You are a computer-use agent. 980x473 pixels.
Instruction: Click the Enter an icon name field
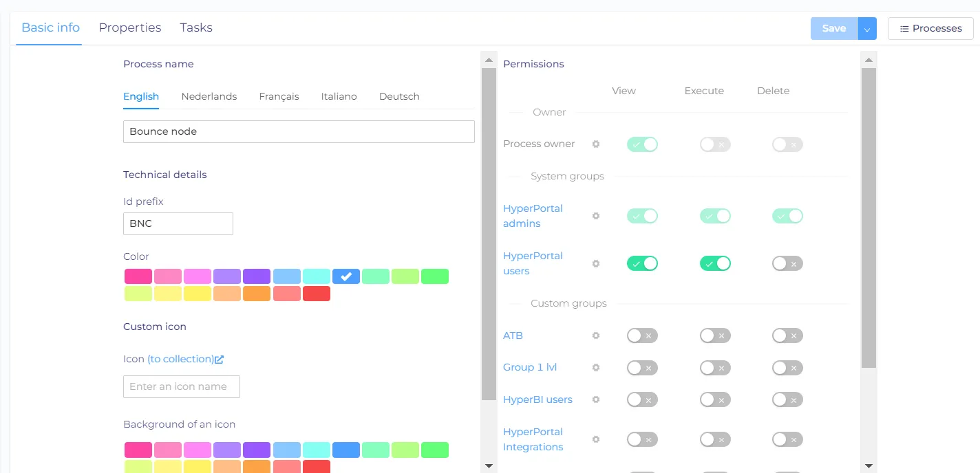182,386
